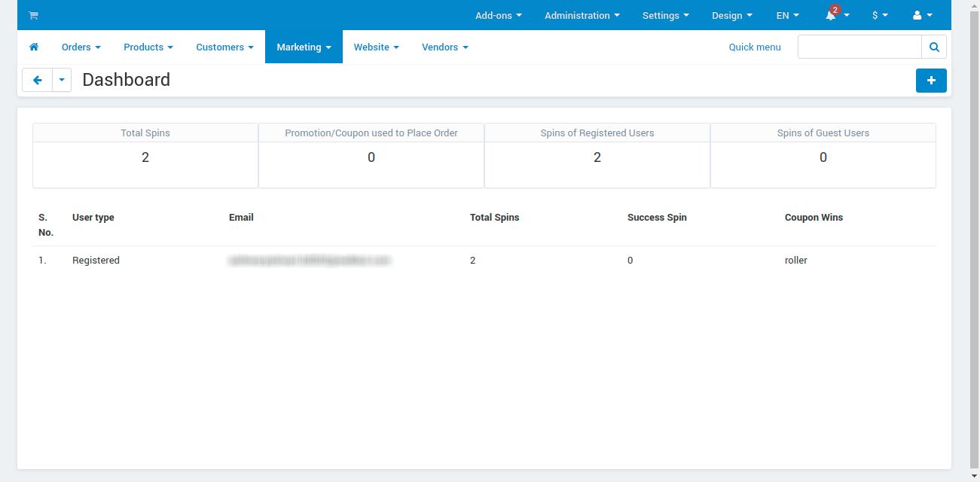Open the EN language dropdown

tap(787, 15)
